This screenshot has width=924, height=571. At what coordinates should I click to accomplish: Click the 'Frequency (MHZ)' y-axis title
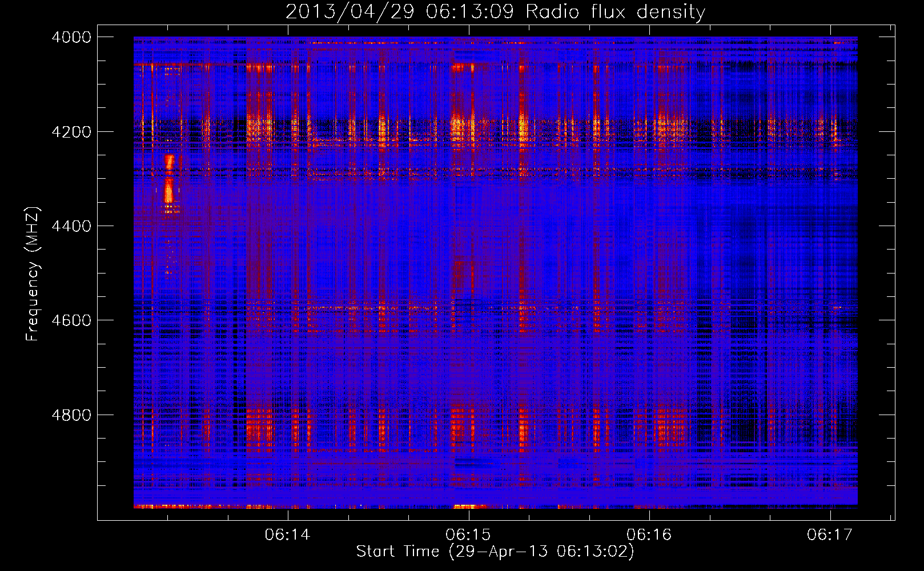[33, 274]
